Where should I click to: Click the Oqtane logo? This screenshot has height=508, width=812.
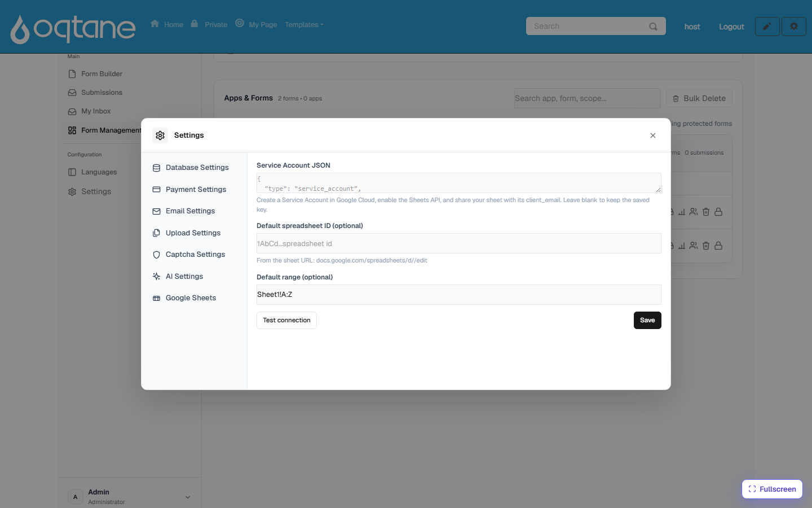[x=73, y=28]
